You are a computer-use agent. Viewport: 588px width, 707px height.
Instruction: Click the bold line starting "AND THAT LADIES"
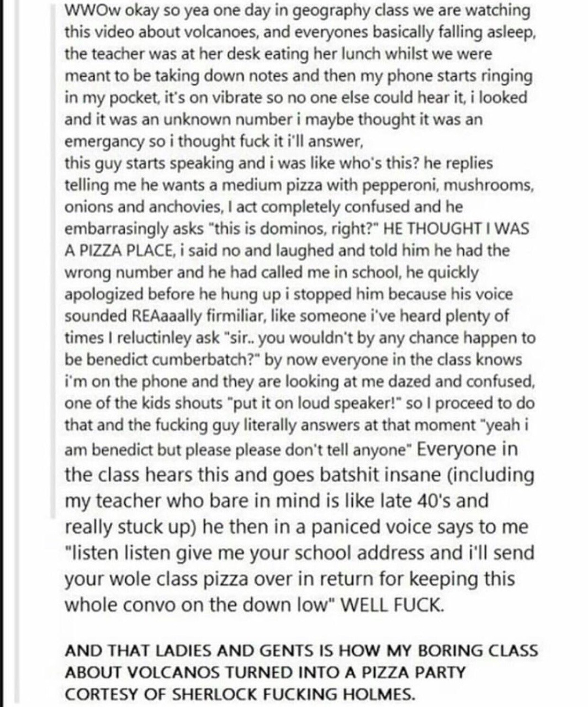click(301, 651)
